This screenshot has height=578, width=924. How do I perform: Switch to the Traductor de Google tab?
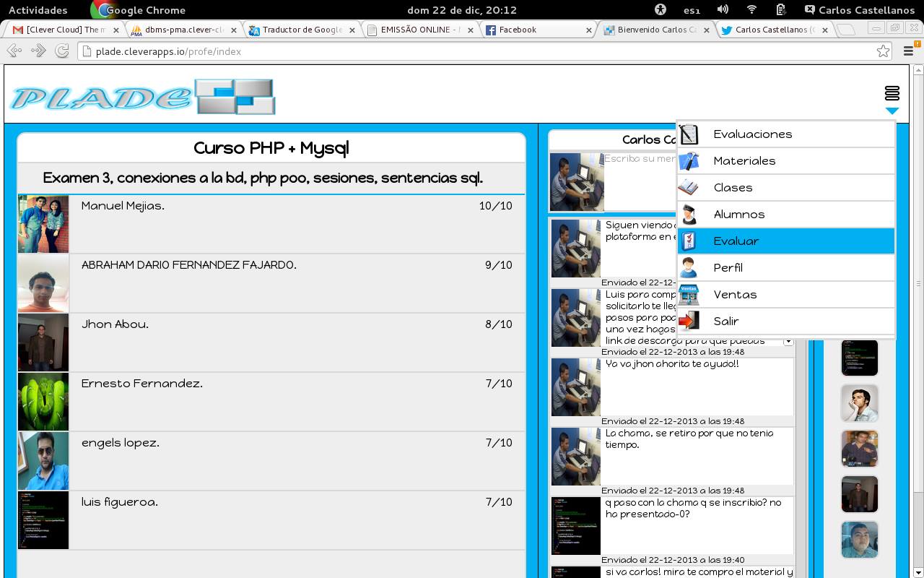point(300,30)
